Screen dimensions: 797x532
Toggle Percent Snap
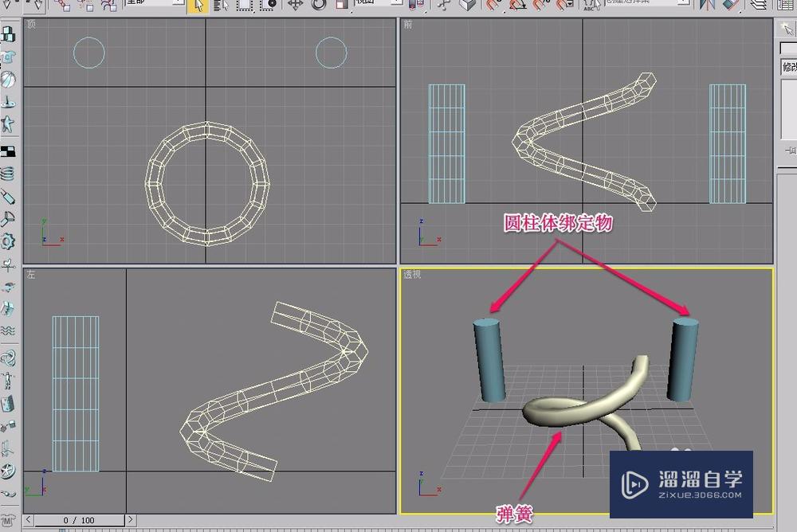[541, 5]
